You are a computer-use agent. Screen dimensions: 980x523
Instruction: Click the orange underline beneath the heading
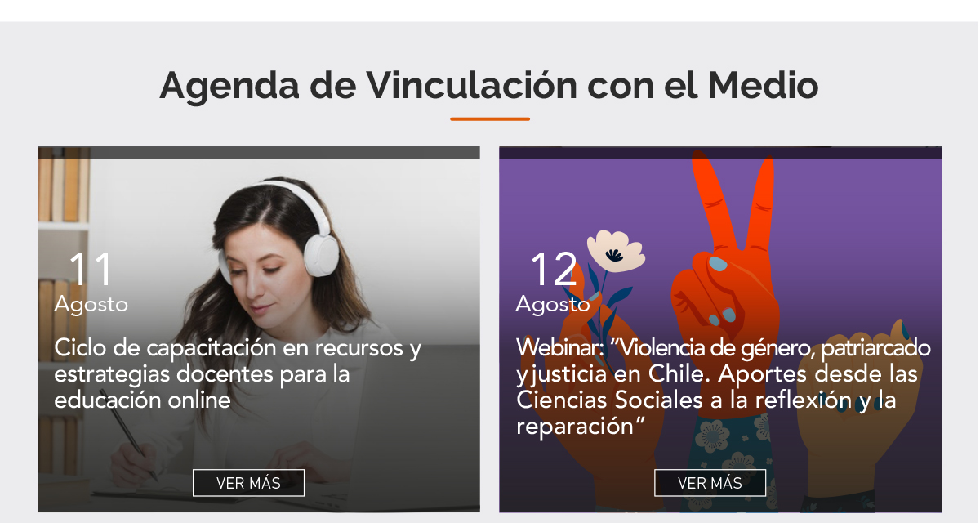point(490,119)
